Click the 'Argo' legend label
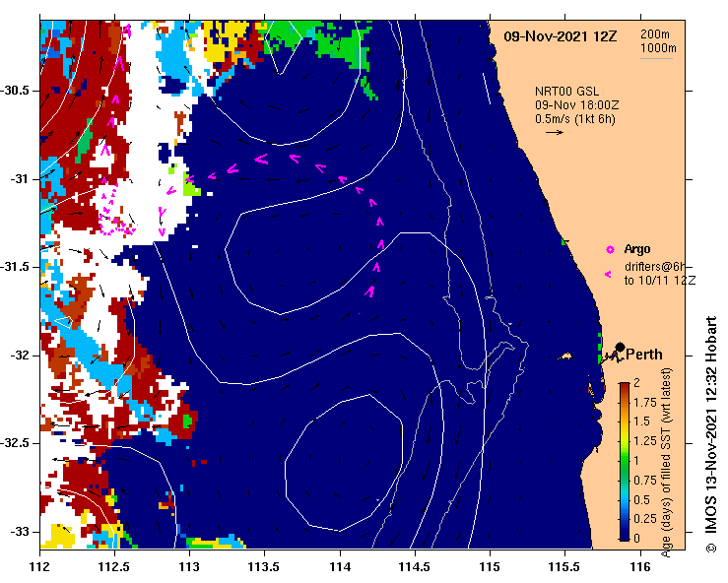 pos(637,249)
